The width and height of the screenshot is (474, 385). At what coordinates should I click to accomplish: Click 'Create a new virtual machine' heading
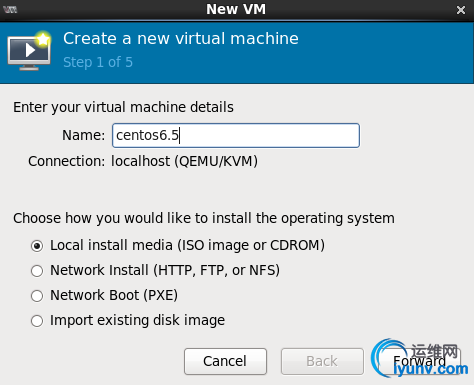[181, 38]
